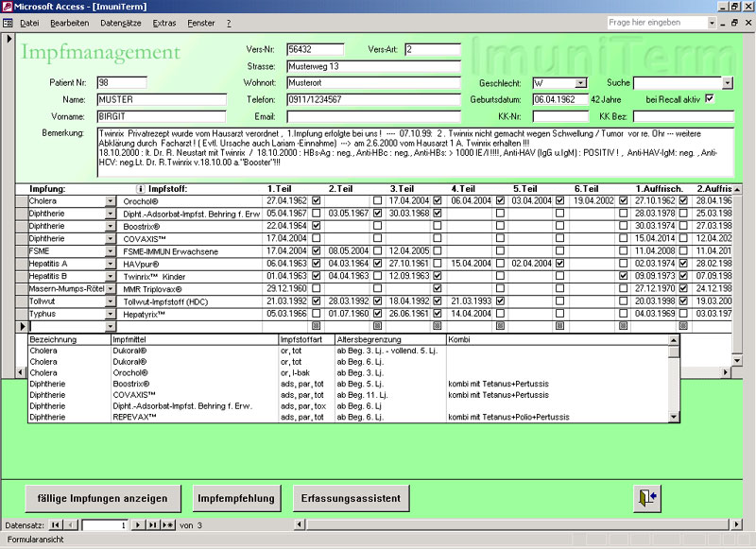Toggle 1.Teil checkbox in Boostrix row

317,225
